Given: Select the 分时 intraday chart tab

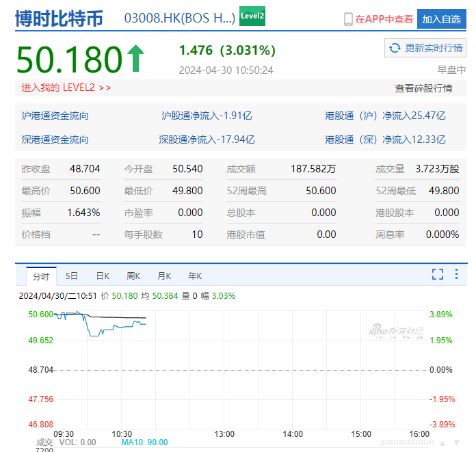Looking at the screenshot, I should [x=40, y=276].
